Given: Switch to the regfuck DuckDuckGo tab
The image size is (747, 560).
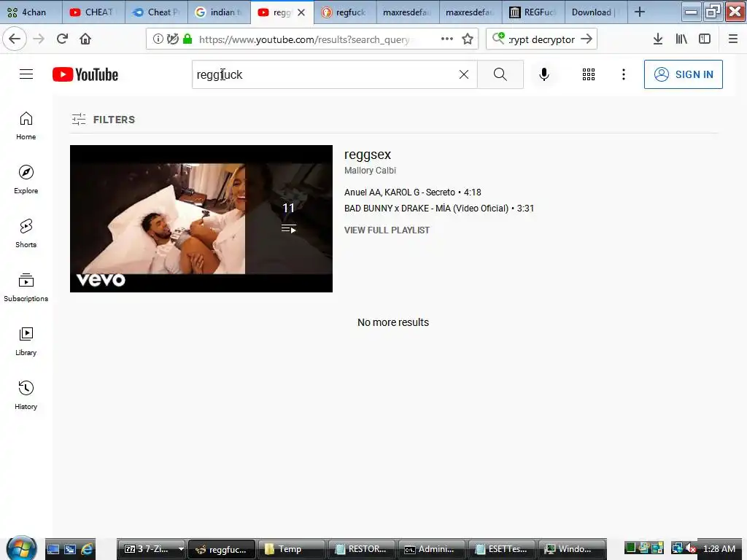Looking at the screenshot, I should (x=345, y=12).
